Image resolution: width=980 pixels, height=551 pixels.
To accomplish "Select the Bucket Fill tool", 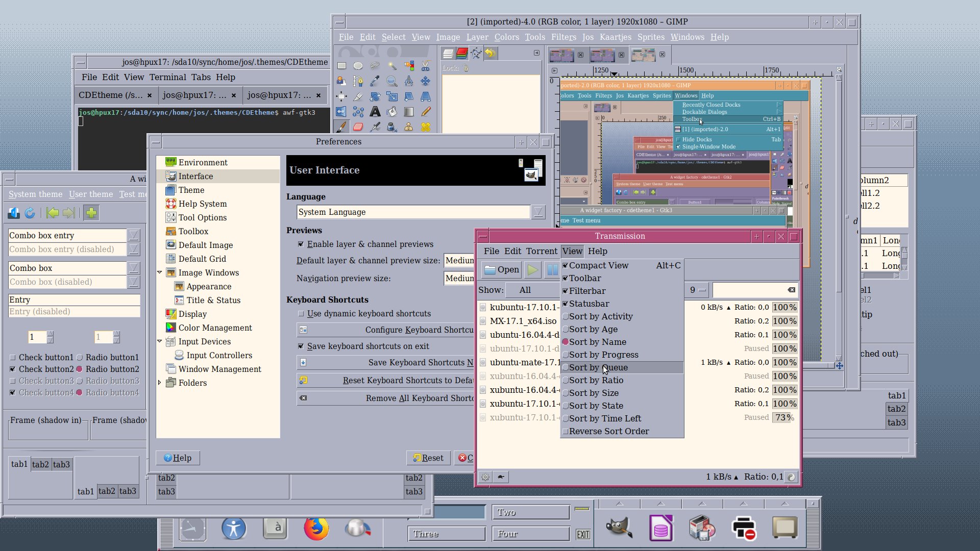I will (x=393, y=111).
